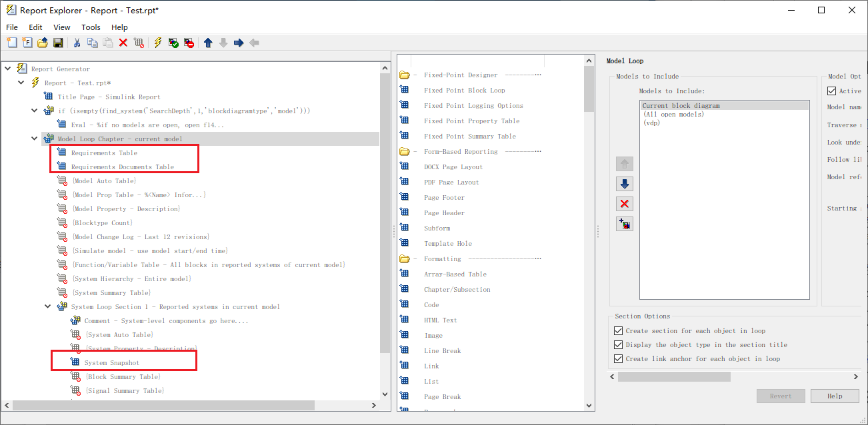
Task: Deactivate component via red minus toolbar icon
Action: click(x=188, y=42)
